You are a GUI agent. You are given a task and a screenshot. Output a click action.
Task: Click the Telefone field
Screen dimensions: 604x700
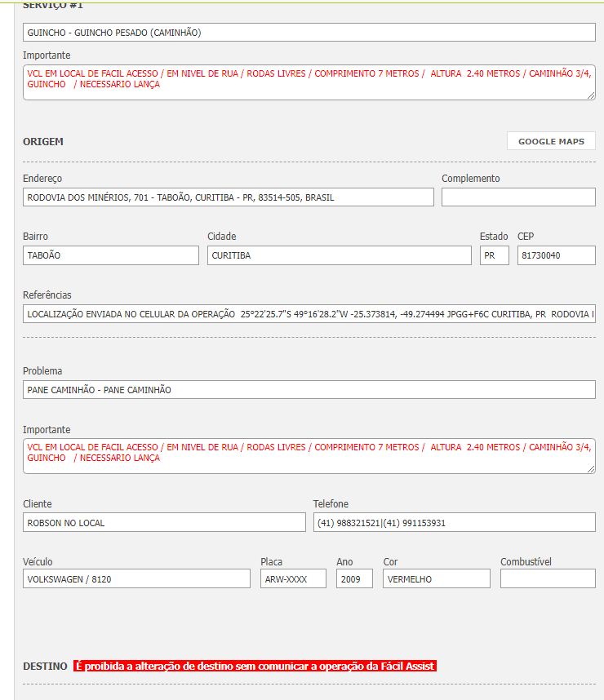click(x=454, y=523)
